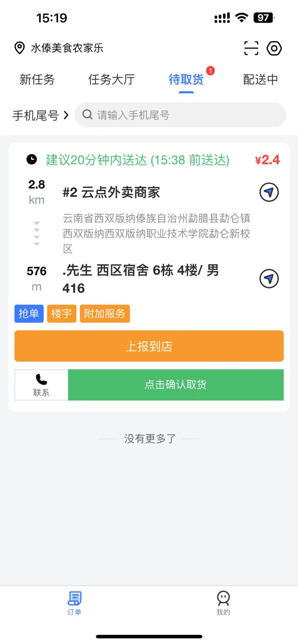Image resolution: width=298 pixels, height=644 pixels.
Task: Open 附加服务 options
Action: [104, 313]
